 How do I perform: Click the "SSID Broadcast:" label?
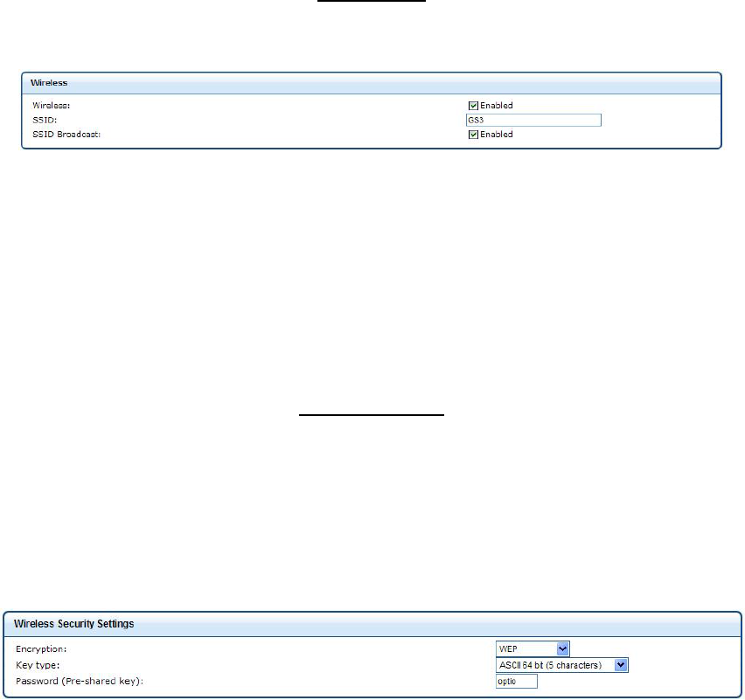tap(66, 135)
